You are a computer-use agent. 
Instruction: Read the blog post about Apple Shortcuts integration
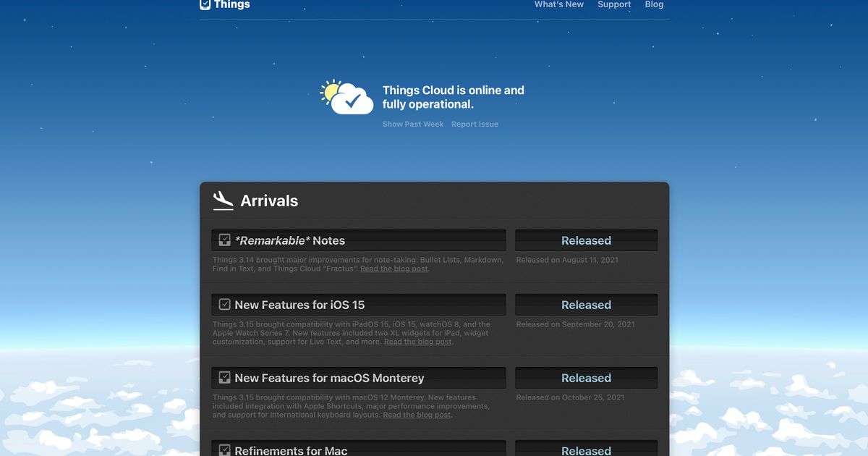pos(417,415)
